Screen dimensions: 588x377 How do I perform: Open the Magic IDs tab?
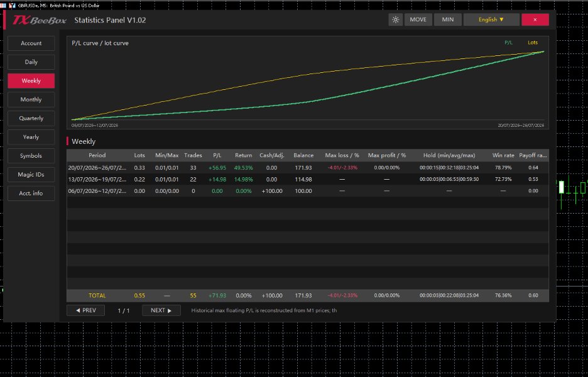(31, 175)
